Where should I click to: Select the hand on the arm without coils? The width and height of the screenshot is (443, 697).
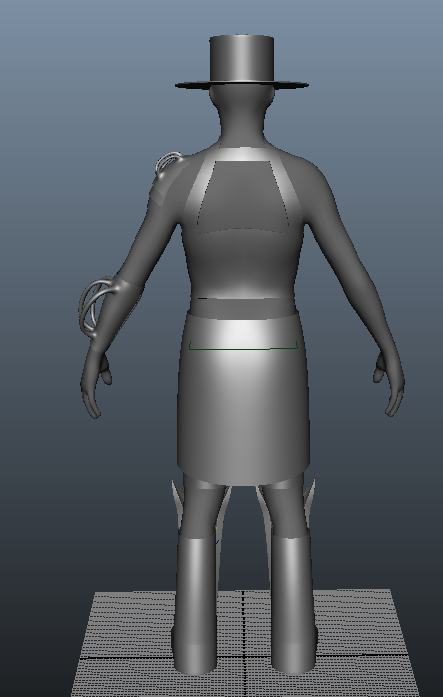[389, 383]
